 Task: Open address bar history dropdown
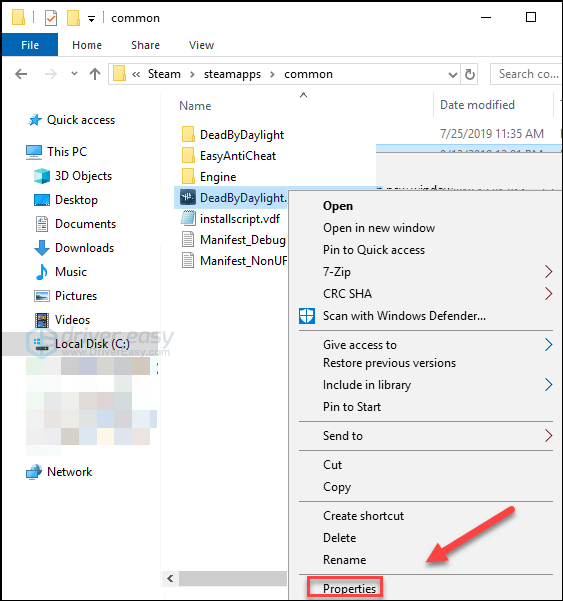coord(453,74)
